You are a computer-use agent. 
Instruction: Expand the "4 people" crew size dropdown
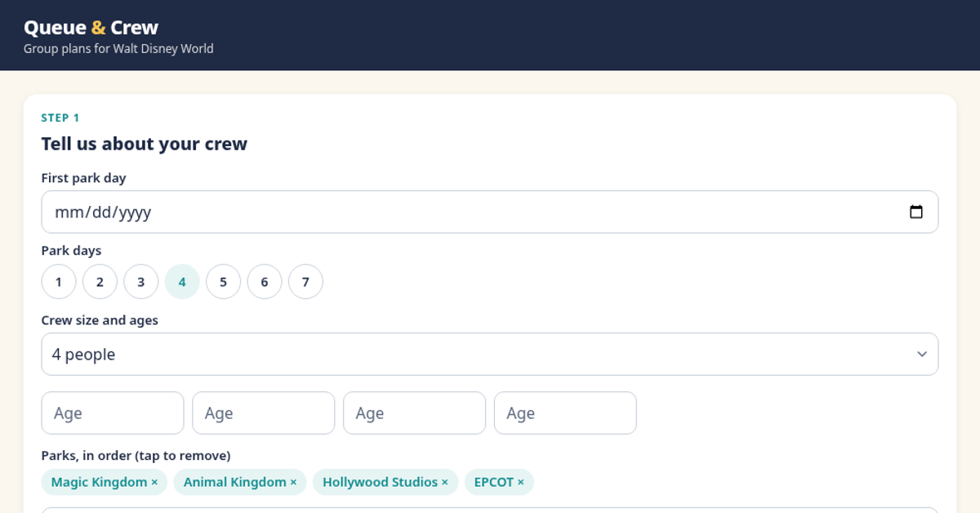[x=490, y=355]
